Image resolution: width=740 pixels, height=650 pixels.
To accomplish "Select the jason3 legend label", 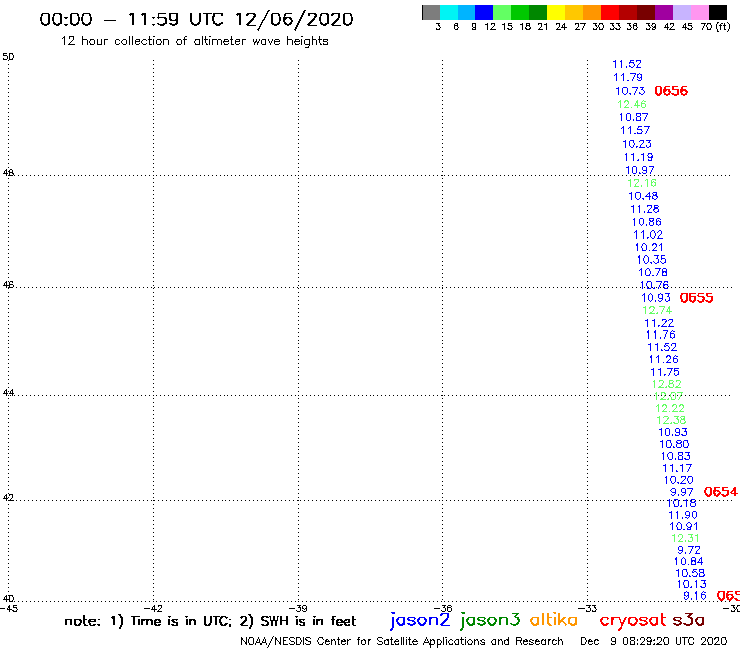I will click(x=490, y=620).
